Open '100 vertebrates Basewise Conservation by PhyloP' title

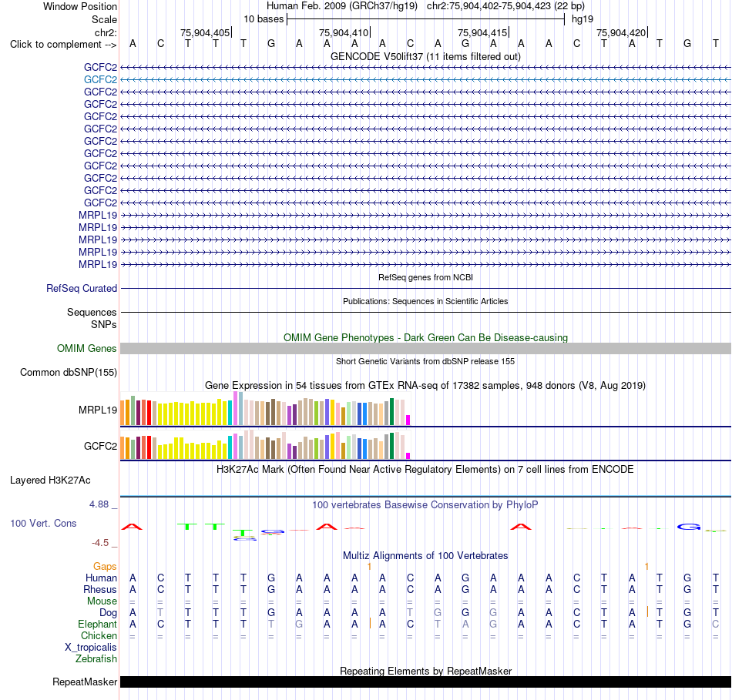pos(425,505)
